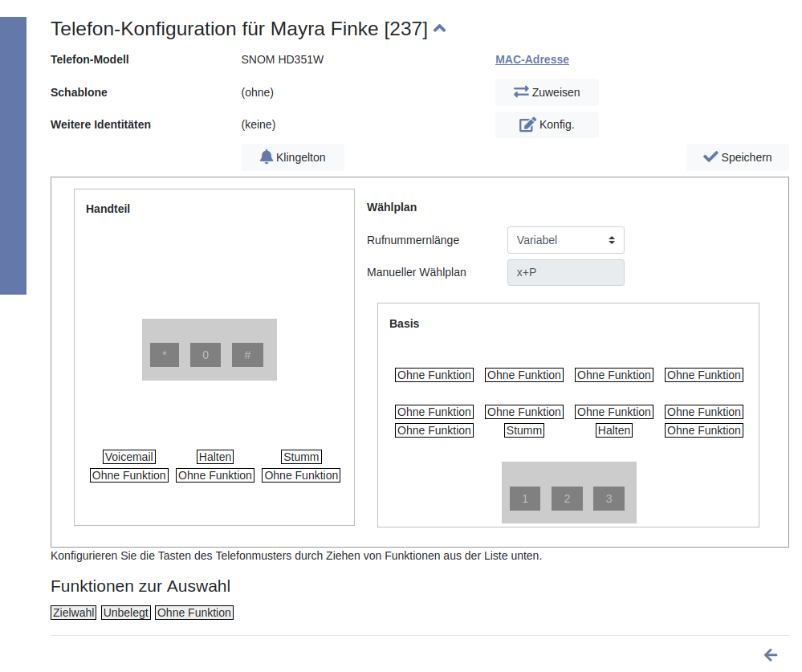Open the Konfig. edit button
The width and height of the screenshot is (802, 672).
click(x=547, y=124)
